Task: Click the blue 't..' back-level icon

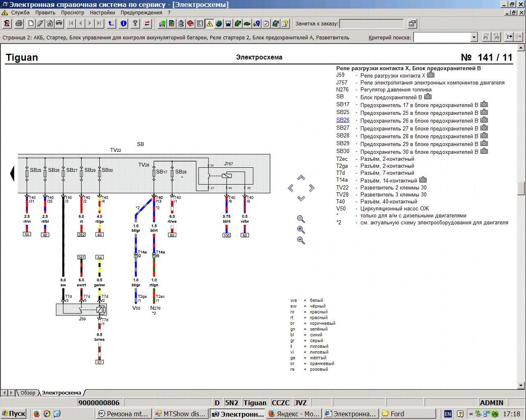Action: tap(111, 23)
